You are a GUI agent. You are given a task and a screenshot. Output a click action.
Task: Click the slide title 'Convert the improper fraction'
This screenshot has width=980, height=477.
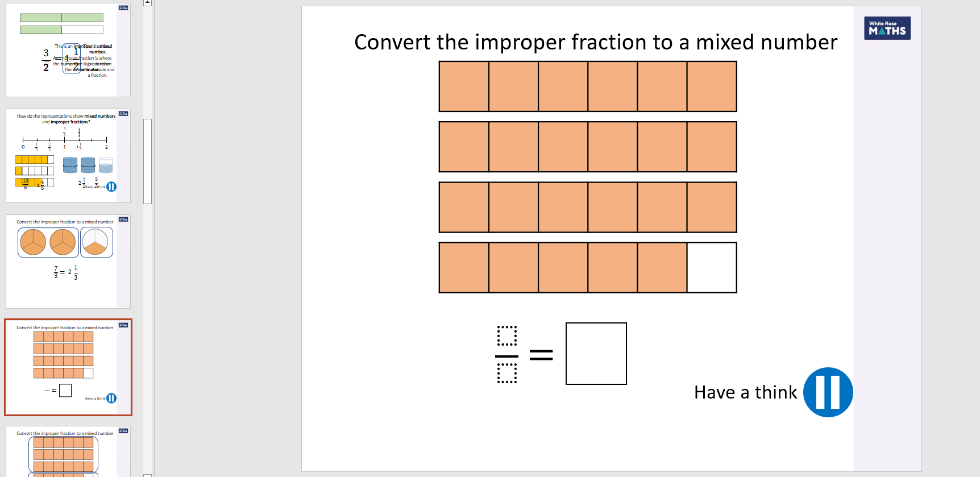(595, 42)
